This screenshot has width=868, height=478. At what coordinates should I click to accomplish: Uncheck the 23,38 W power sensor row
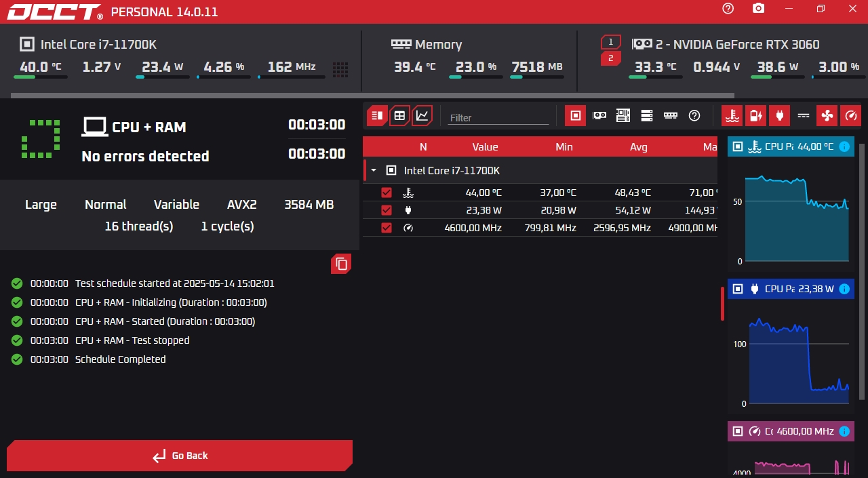click(x=387, y=210)
